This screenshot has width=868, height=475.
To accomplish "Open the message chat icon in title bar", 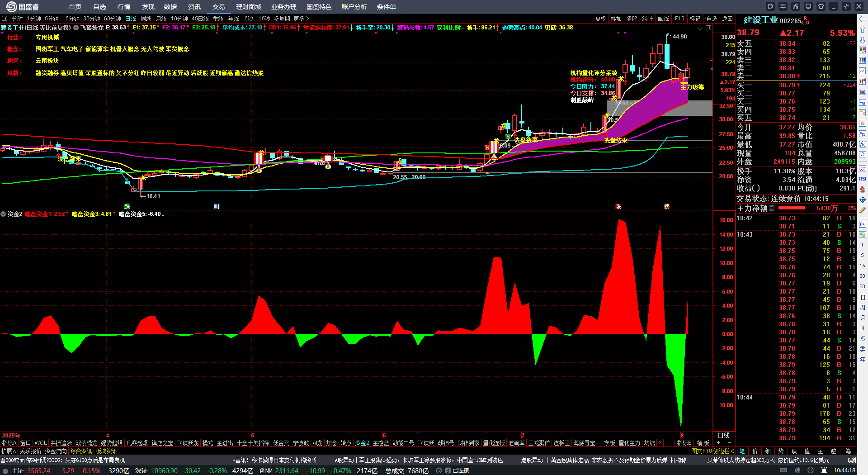I will tap(770, 6).
